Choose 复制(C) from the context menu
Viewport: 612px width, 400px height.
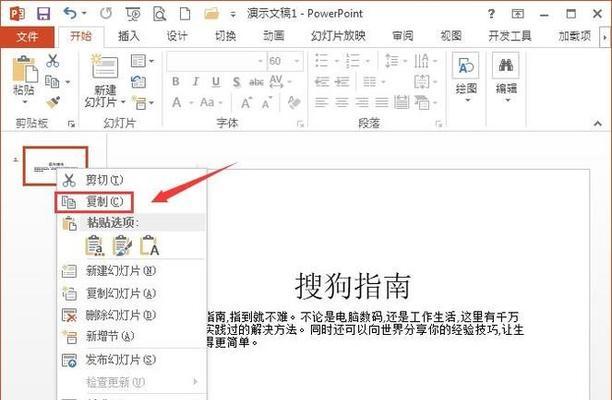[94, 202]
